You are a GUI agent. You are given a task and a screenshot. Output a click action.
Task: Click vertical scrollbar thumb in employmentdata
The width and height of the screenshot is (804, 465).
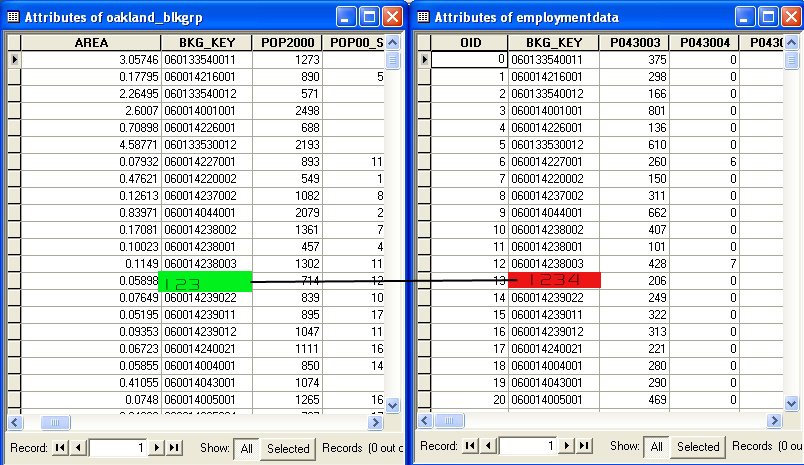(792, 60)
